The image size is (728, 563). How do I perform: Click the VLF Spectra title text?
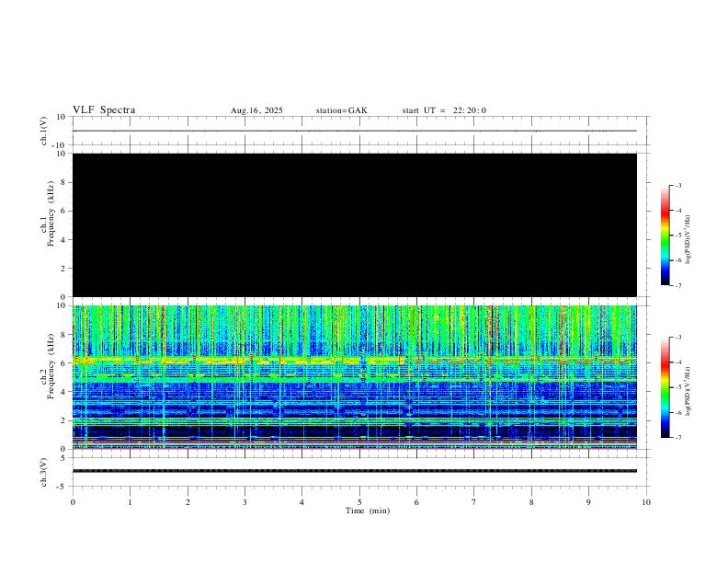point(104,110)
